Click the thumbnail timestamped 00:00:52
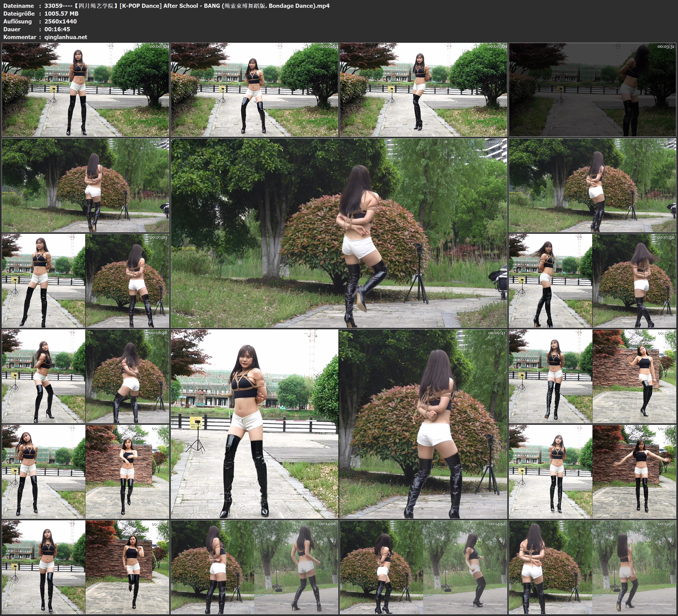Viewport: 678px width, 616px height. coord(85,90)
